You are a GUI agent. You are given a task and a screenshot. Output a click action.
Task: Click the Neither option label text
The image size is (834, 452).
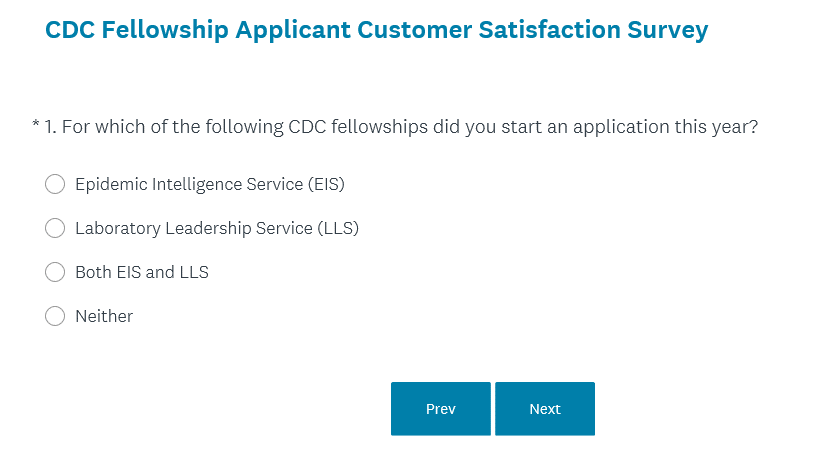(104, 316)
